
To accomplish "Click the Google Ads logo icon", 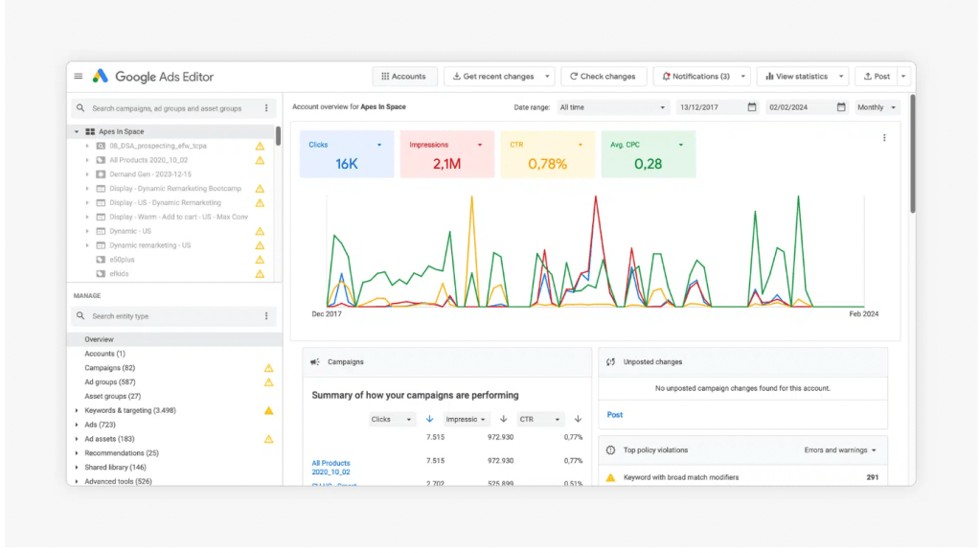I will pos(101,77).
